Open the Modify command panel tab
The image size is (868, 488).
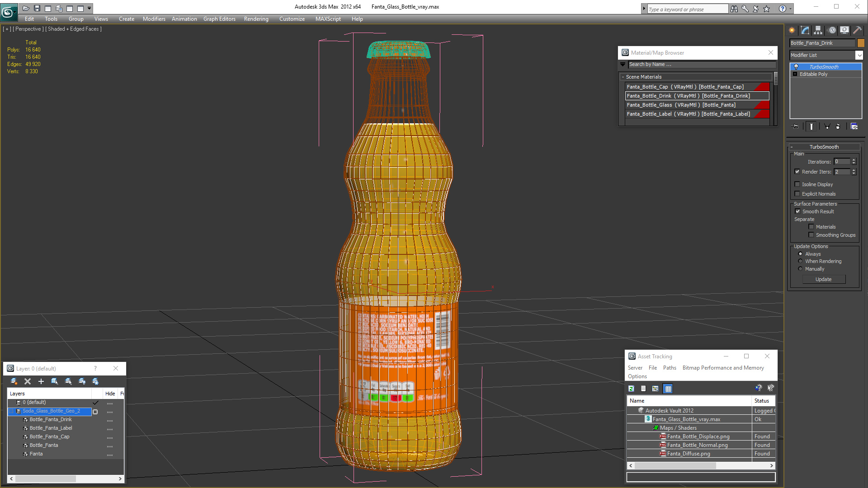coord(805,30)
